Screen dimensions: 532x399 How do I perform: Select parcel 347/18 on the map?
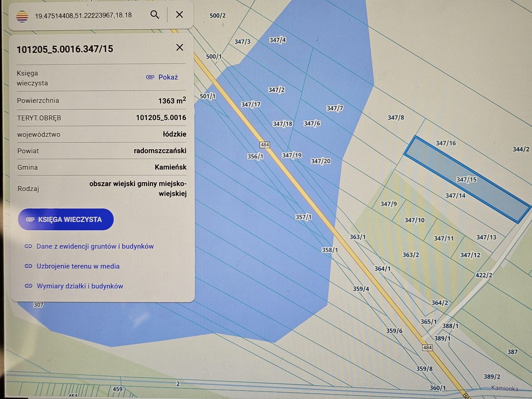[x=282, y=124]
